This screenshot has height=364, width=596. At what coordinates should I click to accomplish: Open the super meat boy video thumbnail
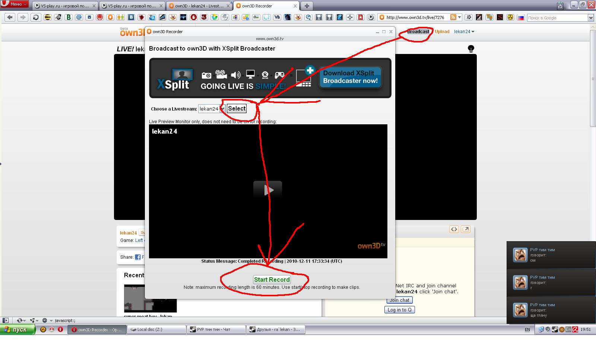(150, 298)
